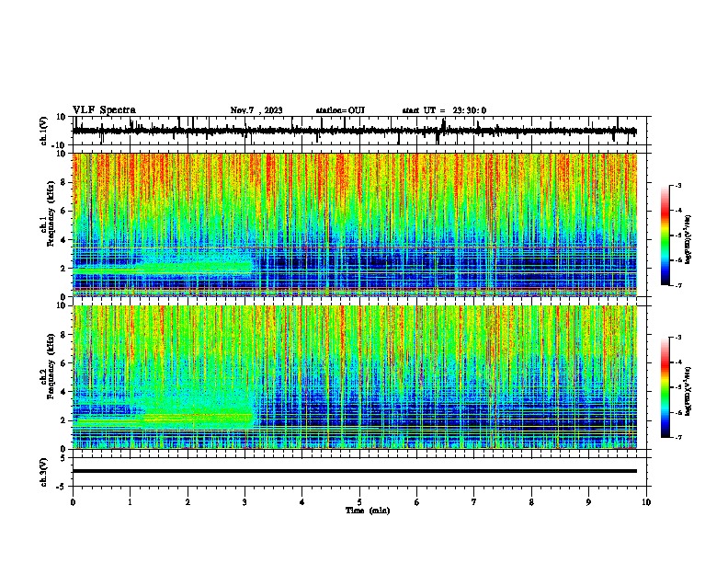This screenshot has height=563, width=728.
Task: Click the ch.1 spectrogram panel
Action: pyautogui.click(x=355, y=224)
